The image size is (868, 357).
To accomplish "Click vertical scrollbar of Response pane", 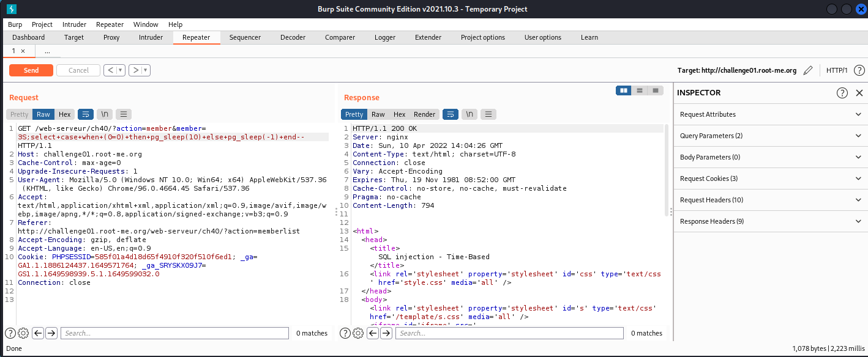I will pos(667,170).
